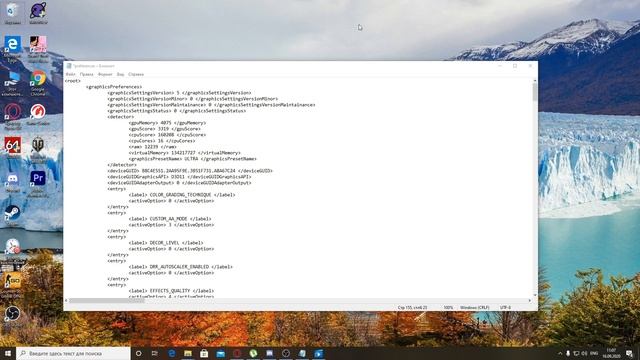Screen dimensions: 640x360
Task: Click the EFFECTS_QUALITY label line
Action: [x=171, y=291]
